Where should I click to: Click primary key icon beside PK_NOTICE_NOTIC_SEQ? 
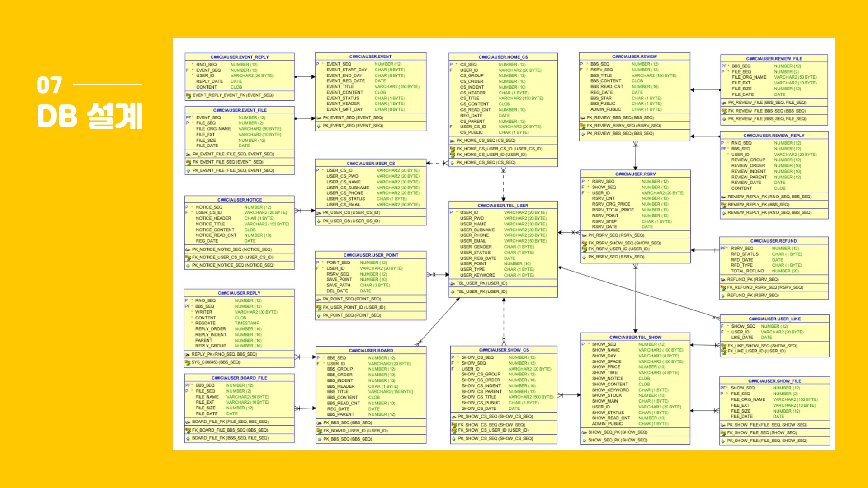click(188, 249)
